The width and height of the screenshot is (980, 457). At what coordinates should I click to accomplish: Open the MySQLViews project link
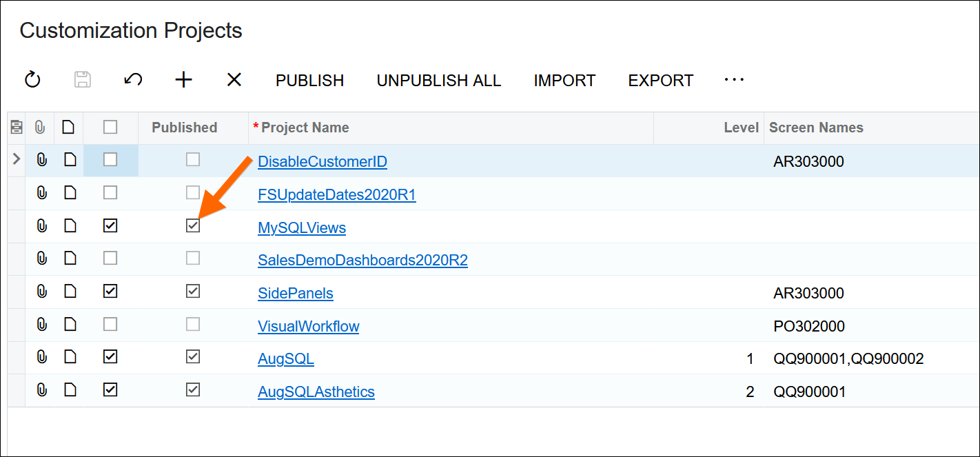[x=302, y=228]
